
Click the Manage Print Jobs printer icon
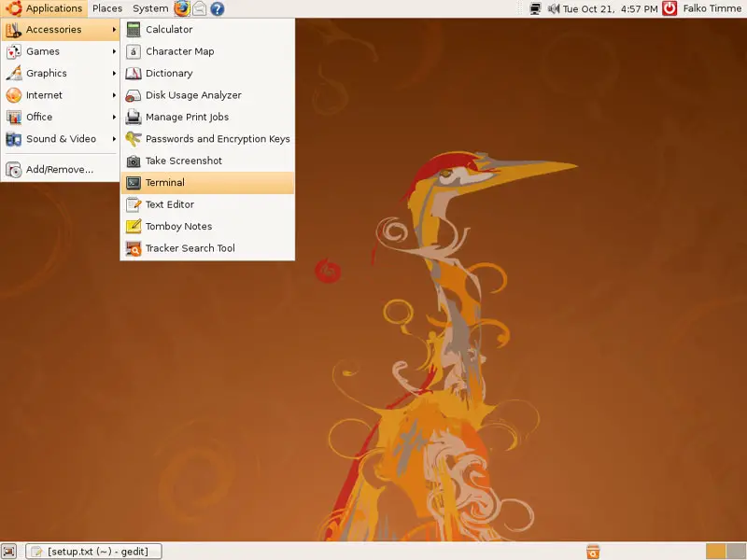134,118
